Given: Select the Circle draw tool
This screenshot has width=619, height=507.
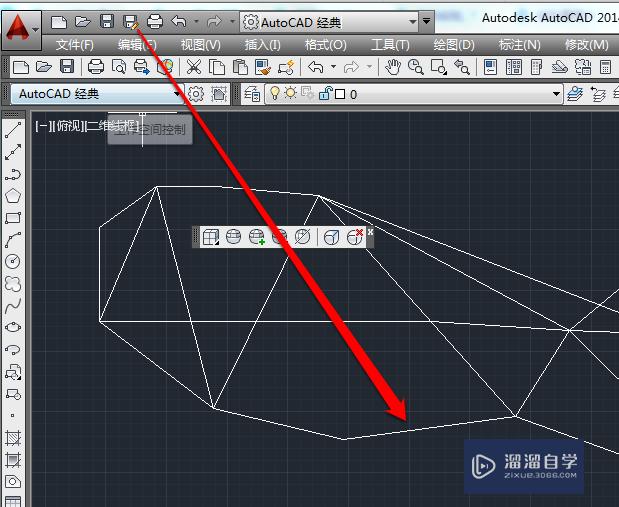Looking at the screenshot, I should (13, 261).
